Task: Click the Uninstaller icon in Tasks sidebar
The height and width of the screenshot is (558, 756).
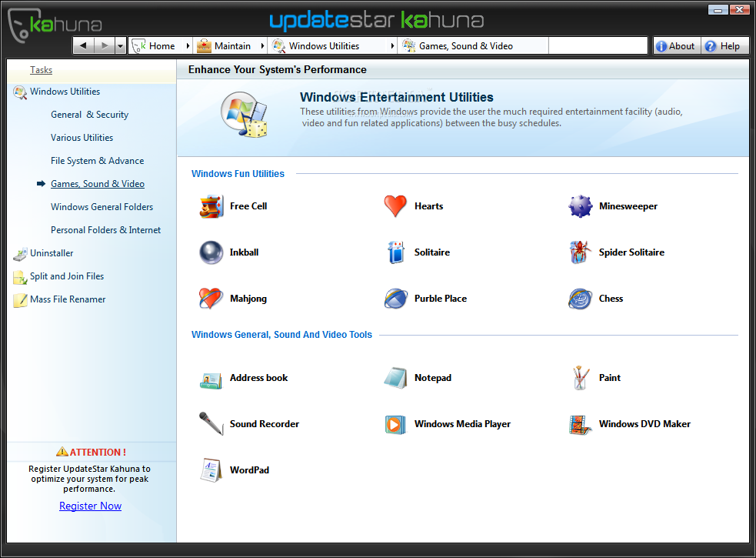Action: coord(20,254)
